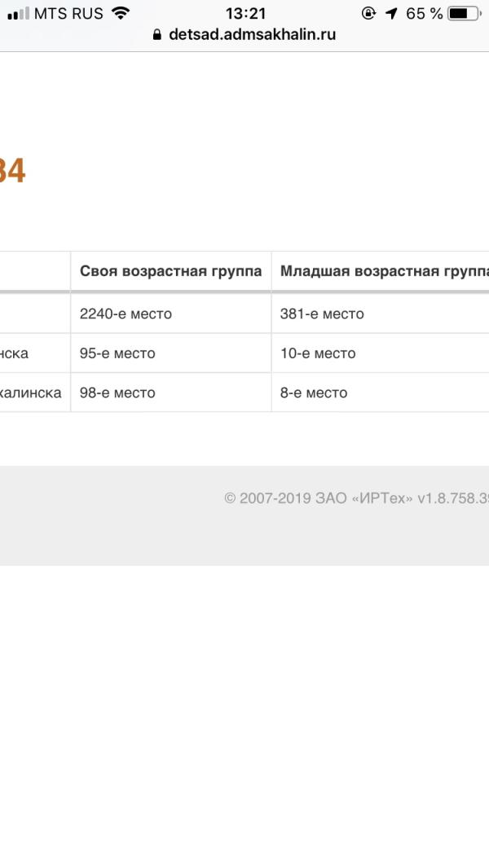The height and width of the screenshot is (868, 489).
Task: Tap the detsad.admsakhalin.ru address field
Action: (x=252, y=35)
